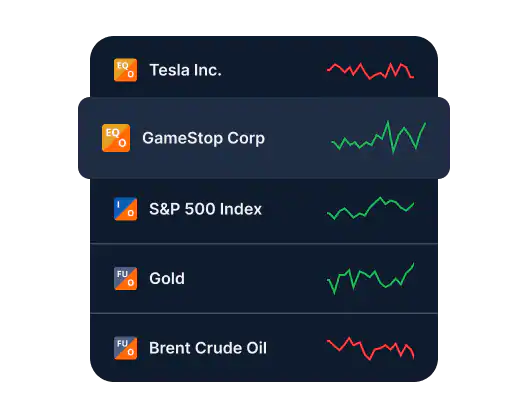Click the Brent Crude Oil row background
The height and width of the screenshot is (419, 528).
pyautogui.click(x=264, y=348)
